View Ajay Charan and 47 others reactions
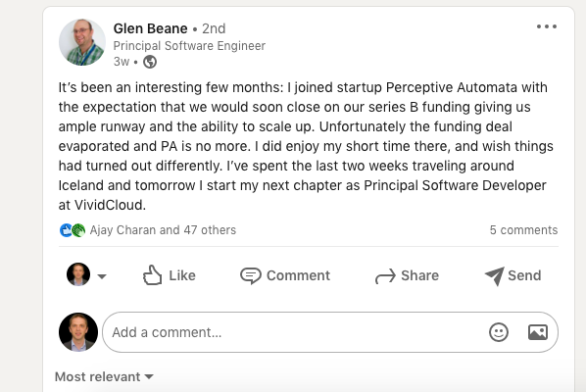This screenshot has height=392, width=586. tap(163, 230)
